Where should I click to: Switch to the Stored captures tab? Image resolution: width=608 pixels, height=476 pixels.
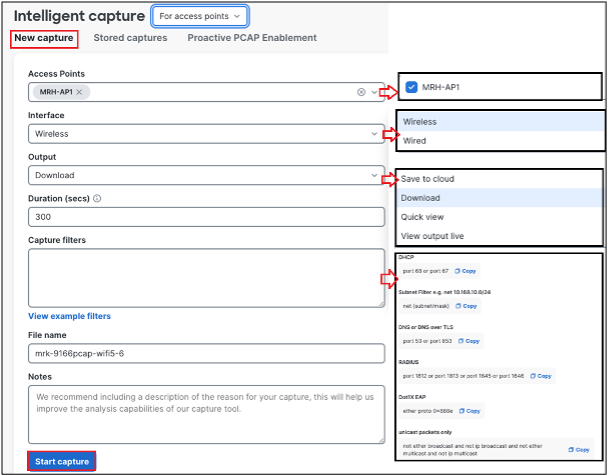point(130,38)
